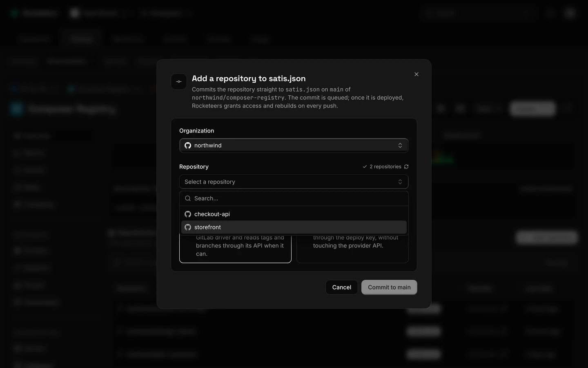Expand the Select a repository combo box

(x=294, y=182)
